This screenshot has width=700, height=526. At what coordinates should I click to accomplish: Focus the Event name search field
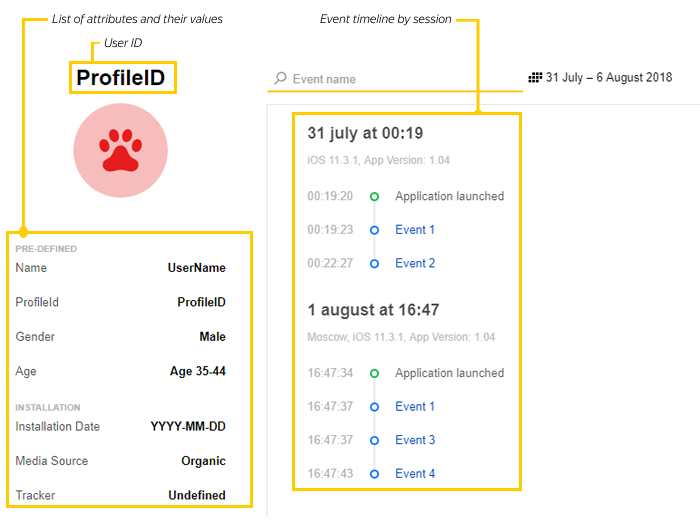(x=395, y=79)
